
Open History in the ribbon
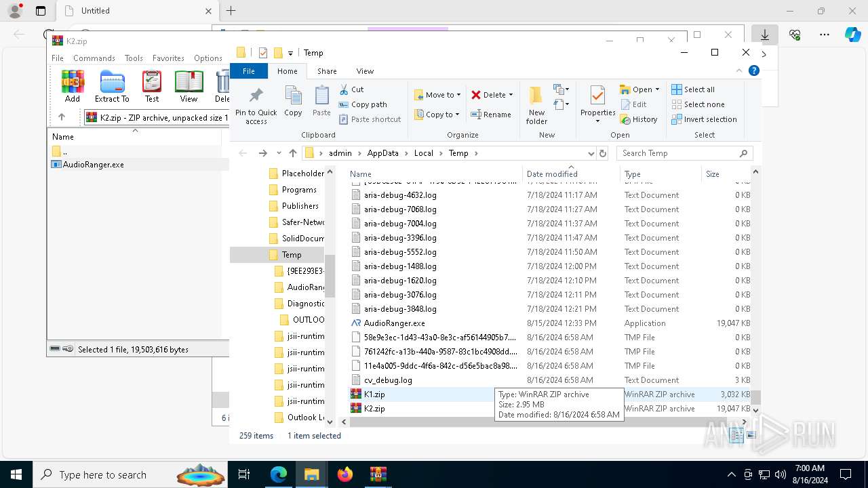(639, 119)
